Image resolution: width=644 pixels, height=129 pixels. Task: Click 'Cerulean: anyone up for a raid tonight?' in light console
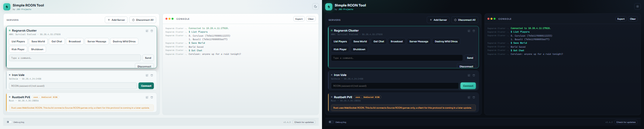click(215, 54)
